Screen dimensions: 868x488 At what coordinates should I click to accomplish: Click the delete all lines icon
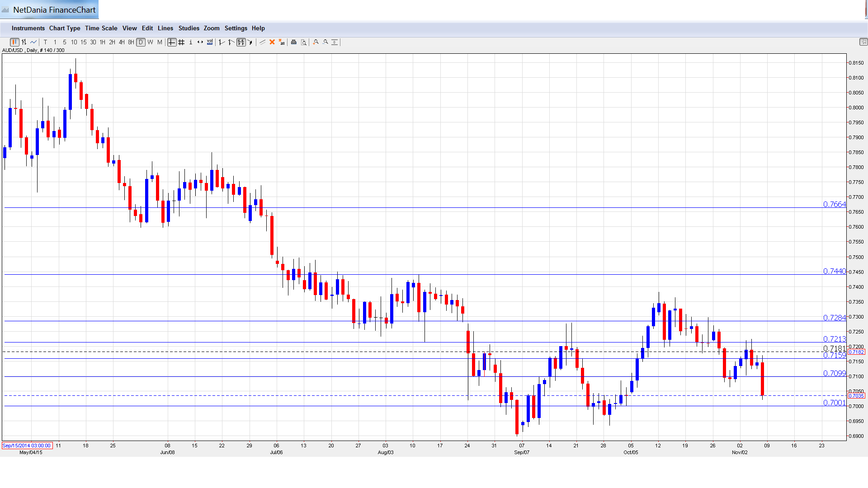(x=282, y=42)
